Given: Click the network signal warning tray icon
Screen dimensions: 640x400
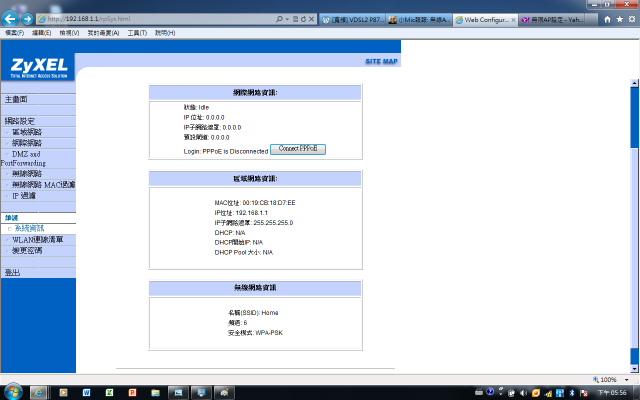Looking at the screenshot, I should 548,393.
